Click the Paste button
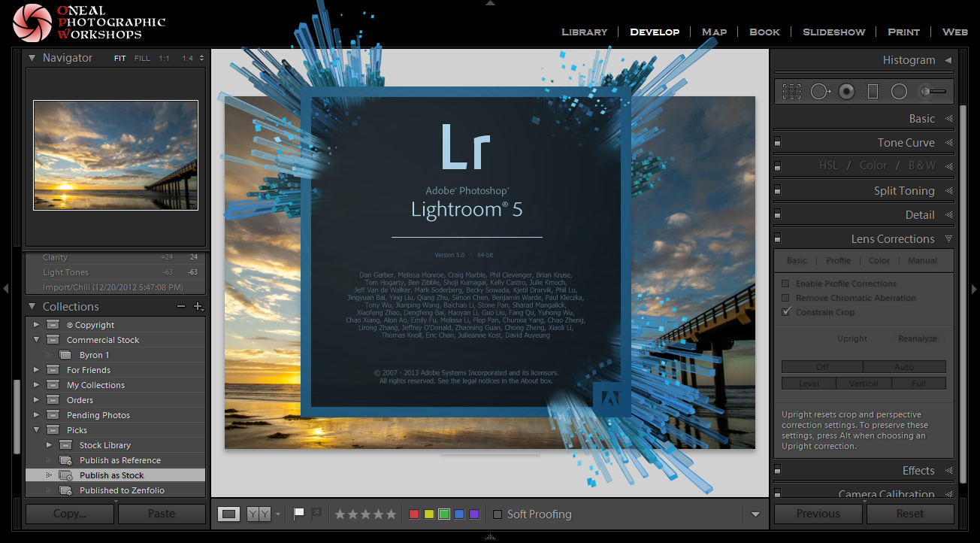The width and height of the screenshot is (980, 543). (x=162, y=514)
